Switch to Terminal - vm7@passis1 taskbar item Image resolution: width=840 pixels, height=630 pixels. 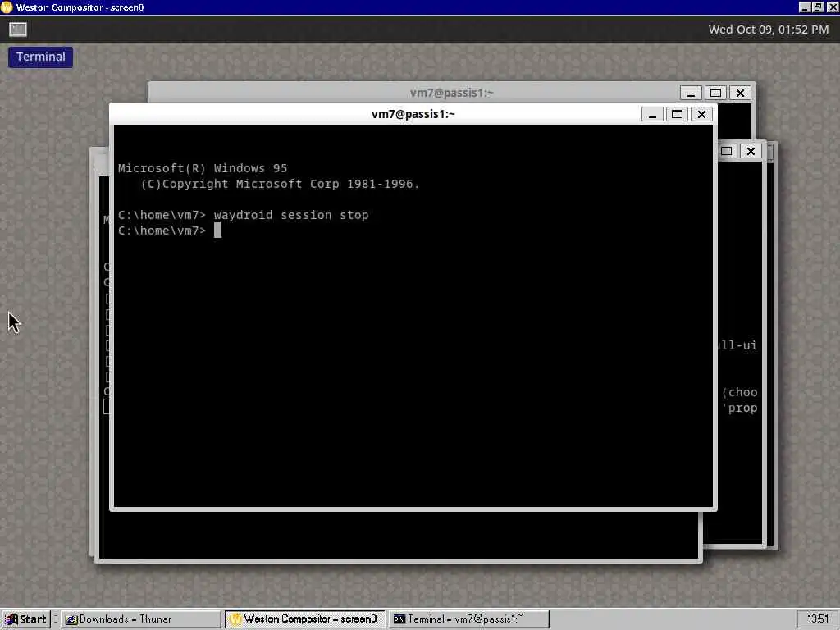click(x=468, y=619)
